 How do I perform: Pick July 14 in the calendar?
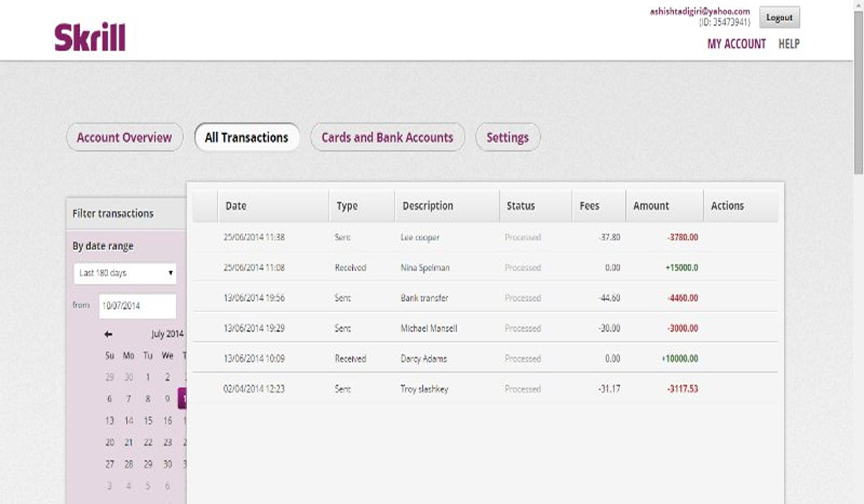click(x=129, y=420)
